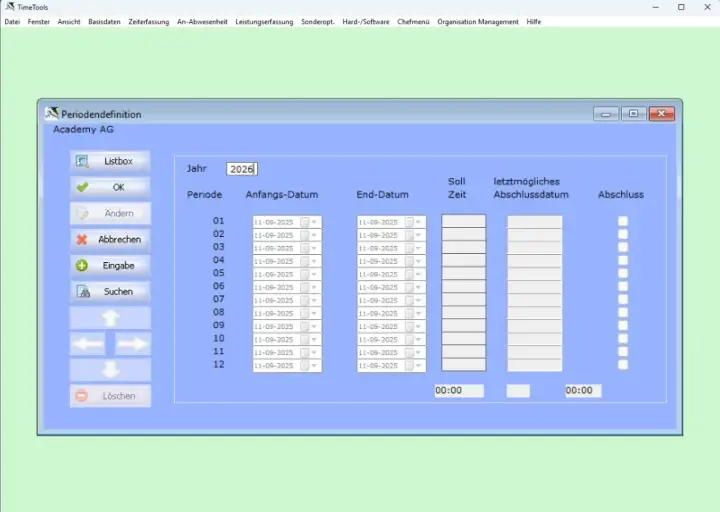Click calendar icon in Anfangs-Datum period 02
This screenshot has width=720, height=512.
(x=304, y=235)
